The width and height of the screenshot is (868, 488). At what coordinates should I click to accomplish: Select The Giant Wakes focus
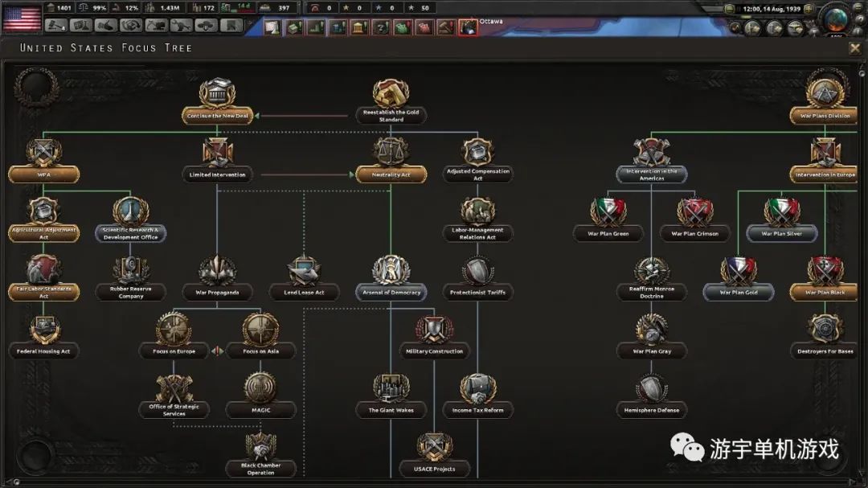click(x=391, y=396)
